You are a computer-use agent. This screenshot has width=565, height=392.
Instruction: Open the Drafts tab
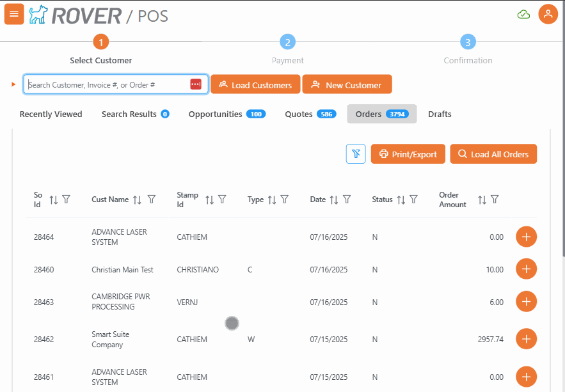coord(440,114)
